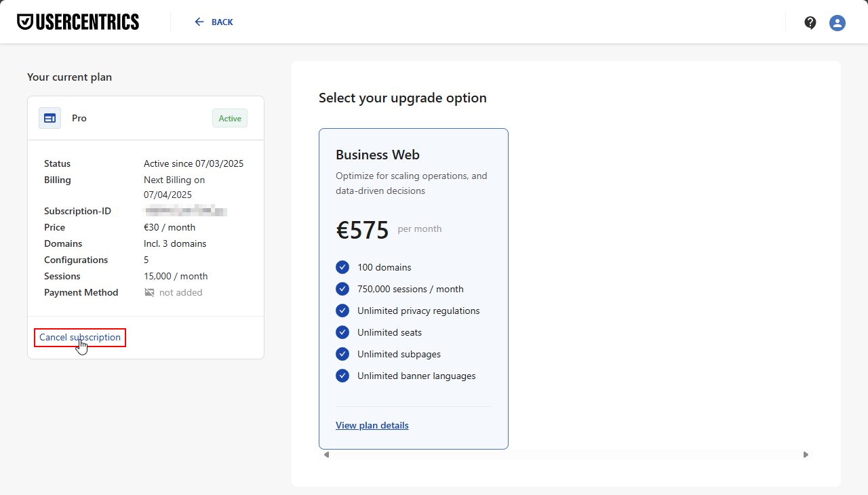Click the Business Web description text
Image resolution: width=868 pixels, height=495 pixels.
point(412,183)
